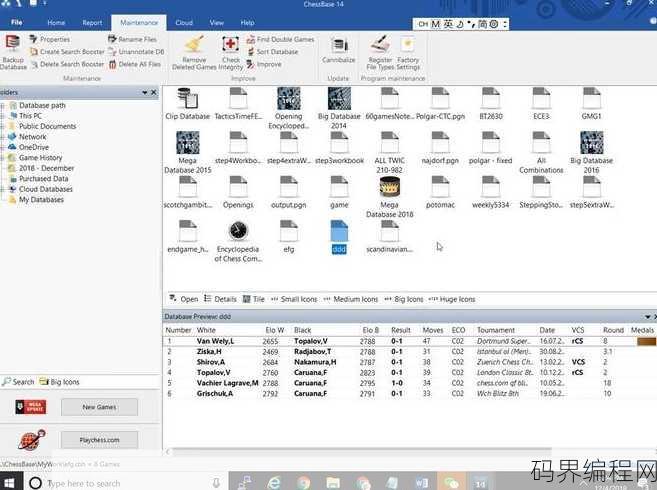Open the File menu
The image size is (657, 490).
tap(17, 22)
